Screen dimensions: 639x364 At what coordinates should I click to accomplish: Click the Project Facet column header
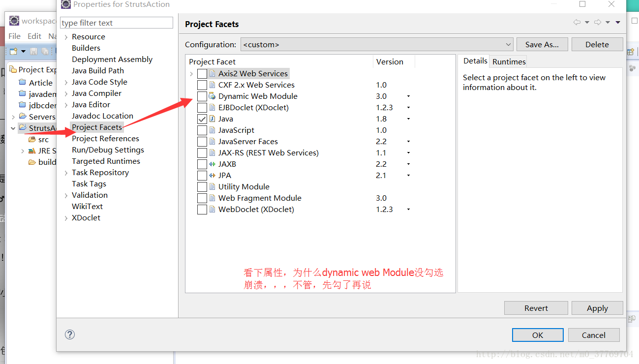coord(279,61)
